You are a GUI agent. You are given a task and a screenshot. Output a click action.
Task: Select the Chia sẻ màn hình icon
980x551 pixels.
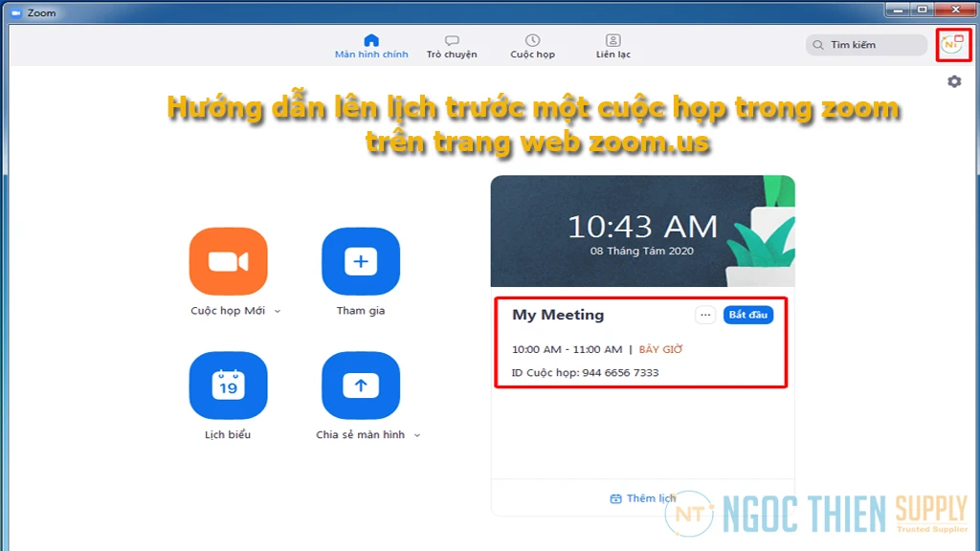point(360,385)
